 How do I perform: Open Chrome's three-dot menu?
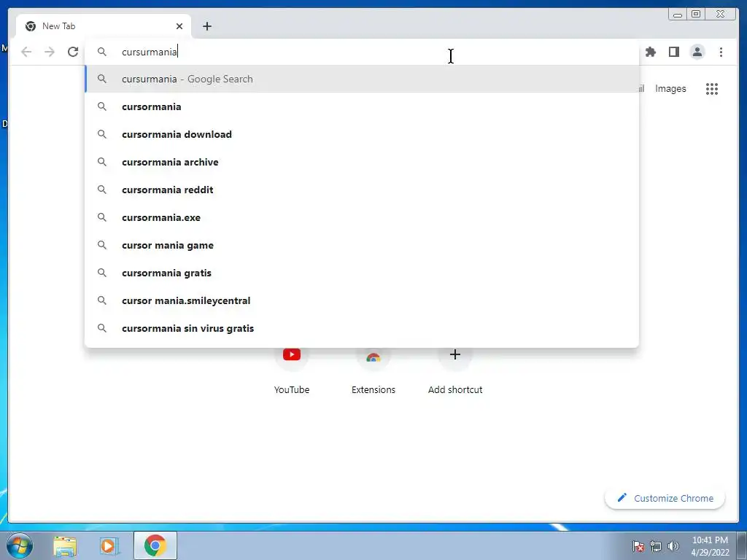721,52
